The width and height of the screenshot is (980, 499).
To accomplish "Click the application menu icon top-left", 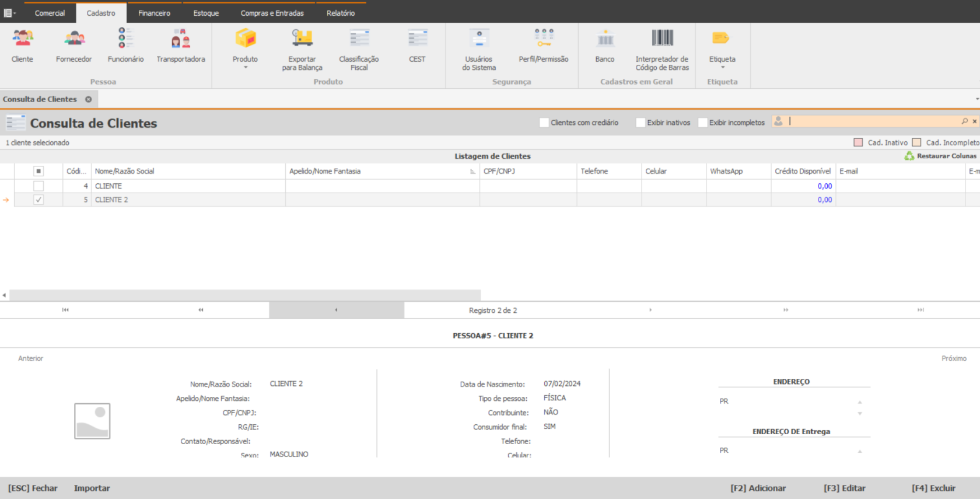I will point(8,13).
